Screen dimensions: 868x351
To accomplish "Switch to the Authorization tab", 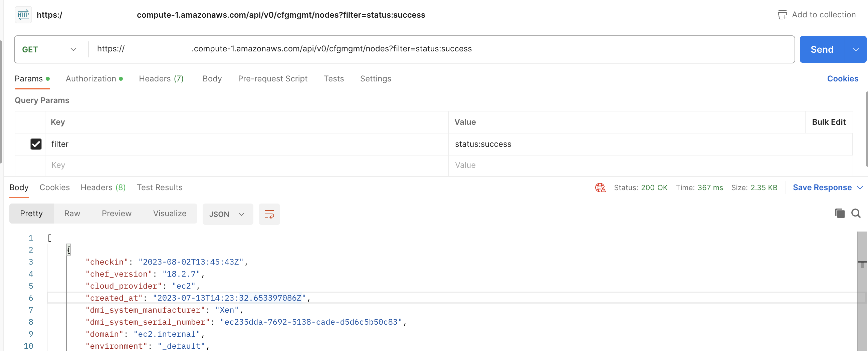I will pos(94,79).
